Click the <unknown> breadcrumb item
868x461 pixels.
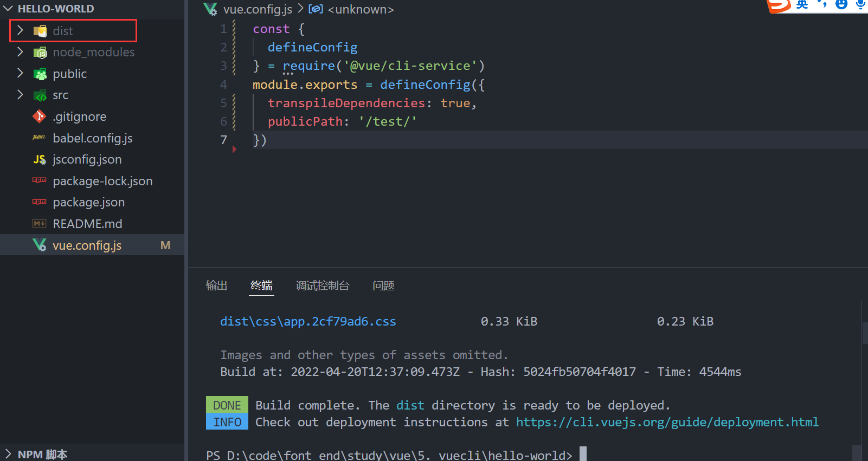(361, 9)
